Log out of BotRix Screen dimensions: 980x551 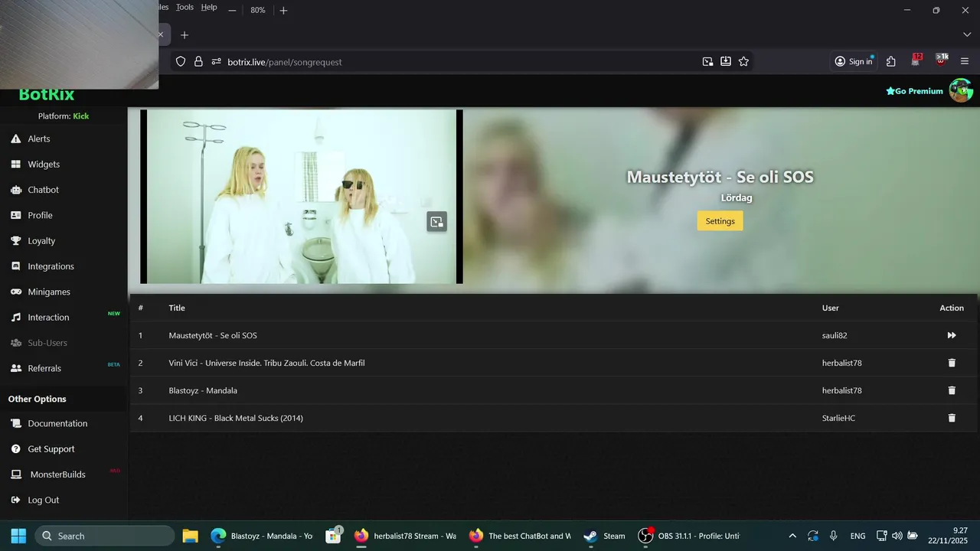(x=43, y=500)
